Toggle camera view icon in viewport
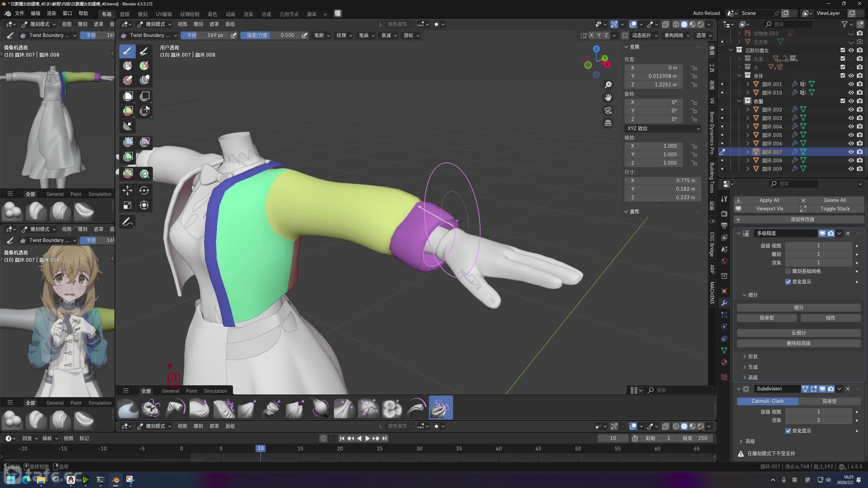The width and height of the screenshot is (868, 488). click(608, 110)
